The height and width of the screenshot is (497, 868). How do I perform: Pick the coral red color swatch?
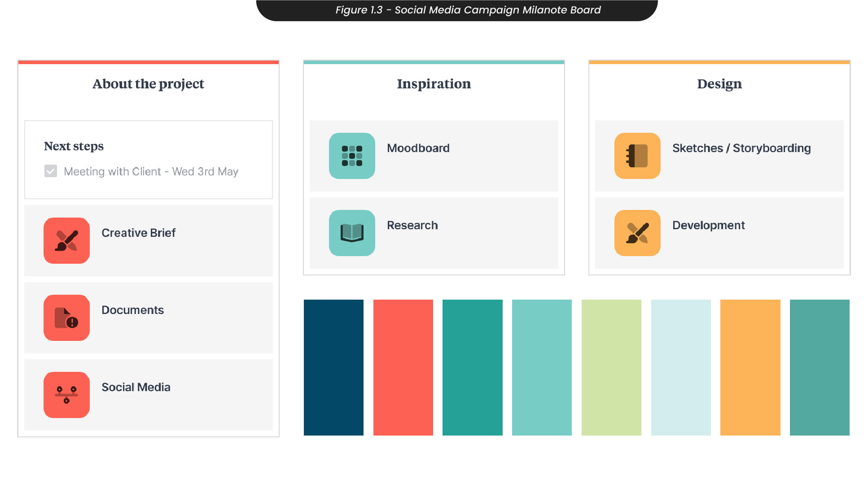coord(403,367)
